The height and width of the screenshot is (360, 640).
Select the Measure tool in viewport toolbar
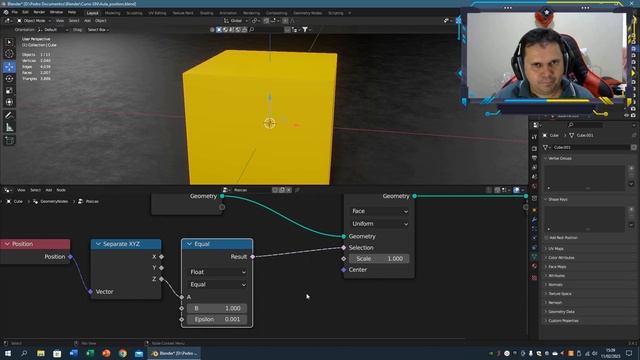pos(9,128)
